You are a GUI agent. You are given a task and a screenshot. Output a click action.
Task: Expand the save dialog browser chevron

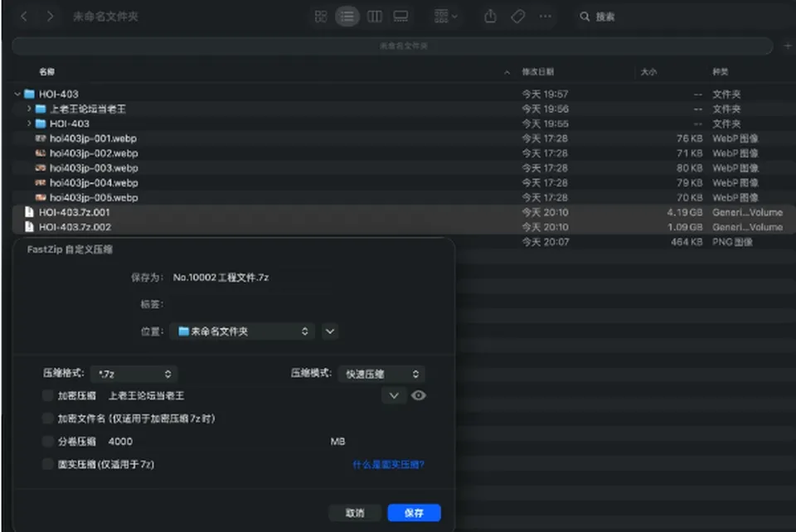(x=330, y=331)
